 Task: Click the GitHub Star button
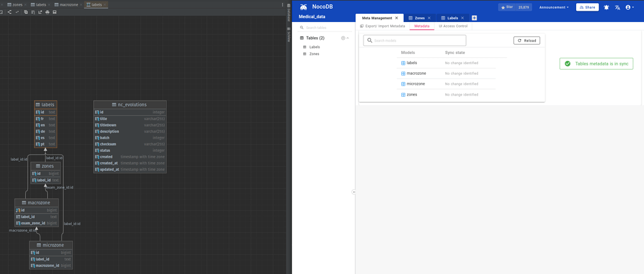point(514,8)
